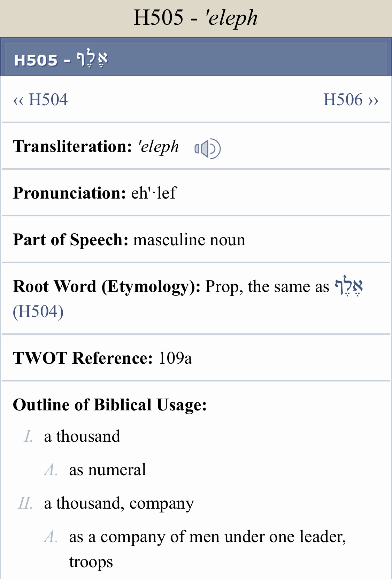Select the Transliteration 'eleph text
The height and width of the screenshot is (579, 392).
tap(158, 147)
